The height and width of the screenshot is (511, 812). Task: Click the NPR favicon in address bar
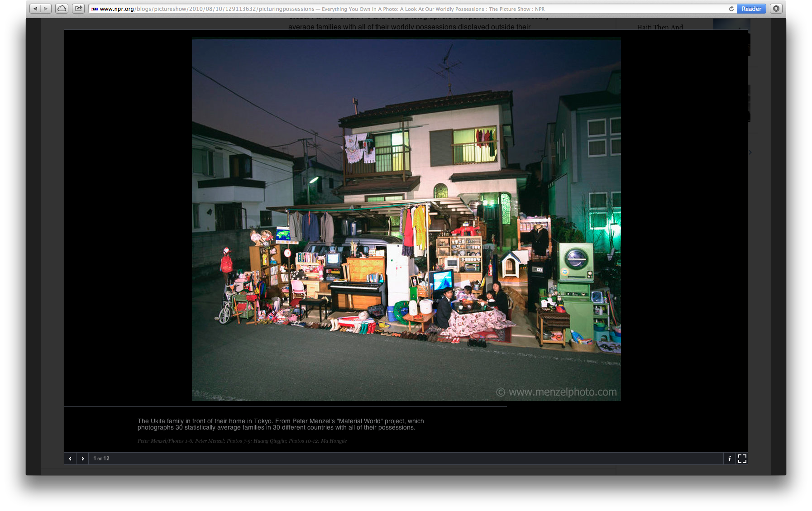point(94,9)
